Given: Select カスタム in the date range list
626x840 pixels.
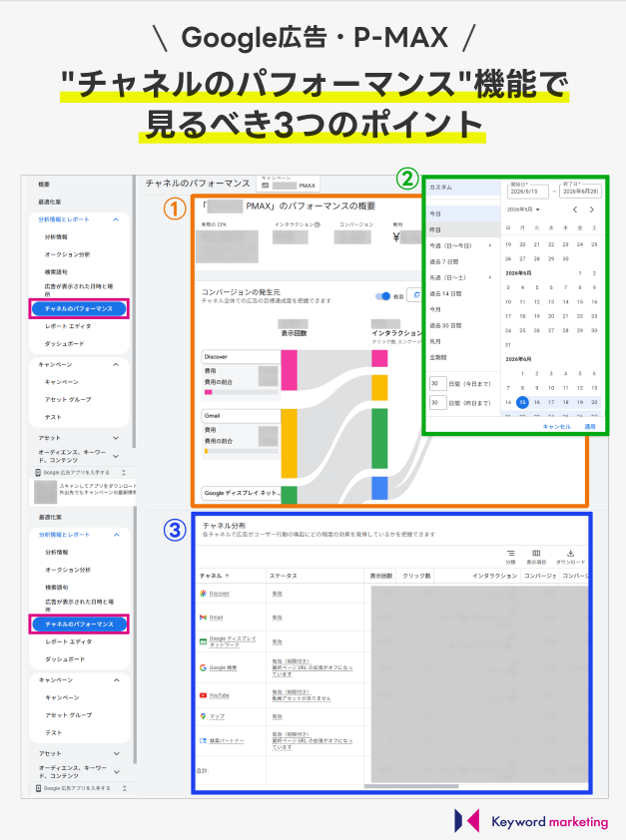Looking at the screenshot, I should coord(463,188).
